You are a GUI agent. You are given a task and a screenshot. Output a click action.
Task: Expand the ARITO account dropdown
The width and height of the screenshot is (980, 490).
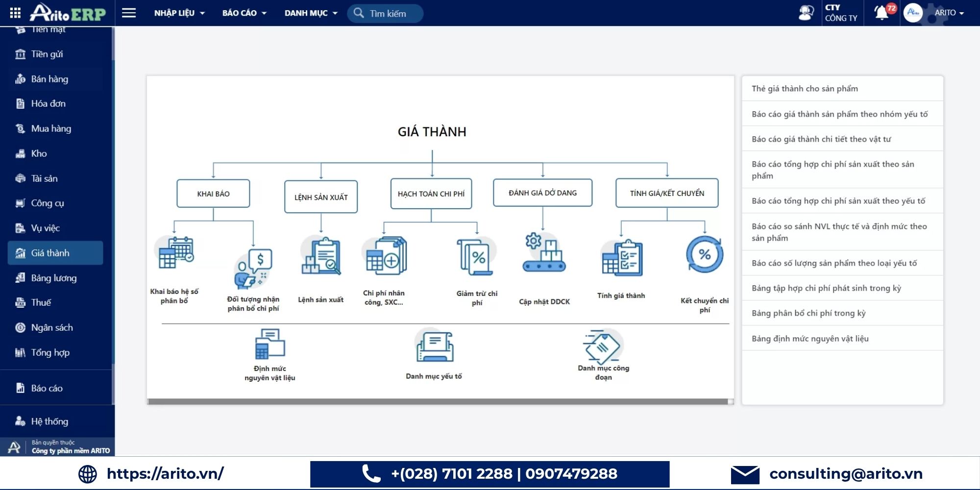pos(949,13)
